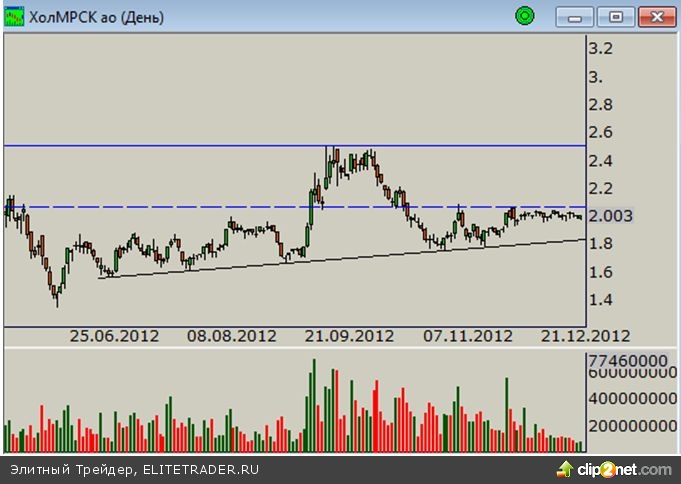Click the Элитный Трейдер, ELITETRADER.RU caption

[135, 470]
